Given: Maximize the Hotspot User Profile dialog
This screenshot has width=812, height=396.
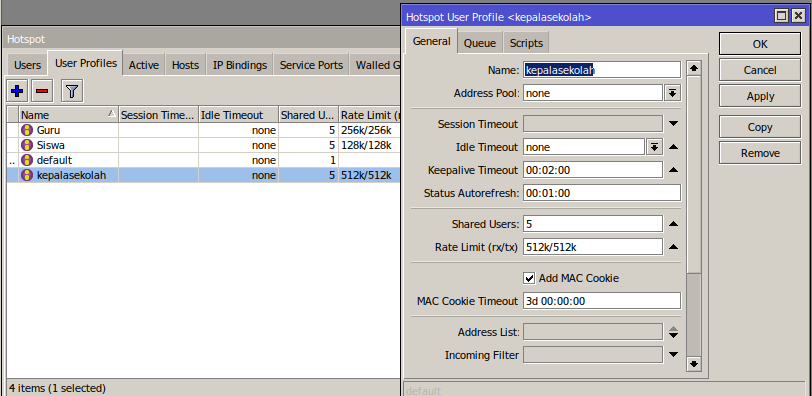Looking at the screenshot, I should click(782, 16).
